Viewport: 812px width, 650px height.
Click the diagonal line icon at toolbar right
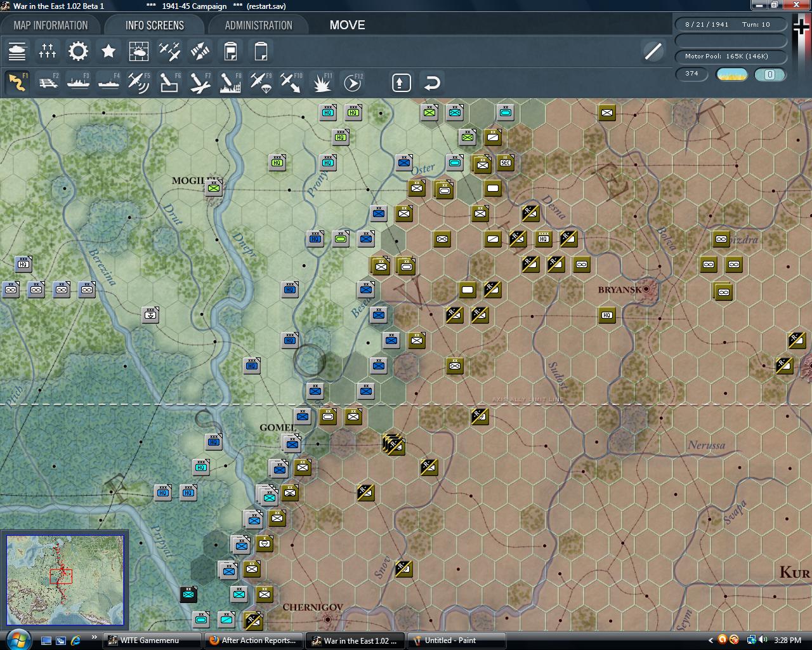pos(653,51)
